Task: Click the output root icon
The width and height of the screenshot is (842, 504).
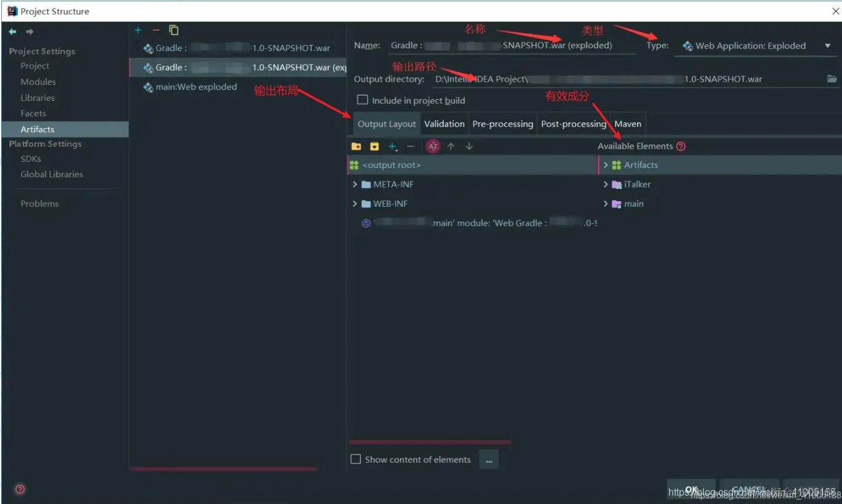Action: click(x=354, y=165)
